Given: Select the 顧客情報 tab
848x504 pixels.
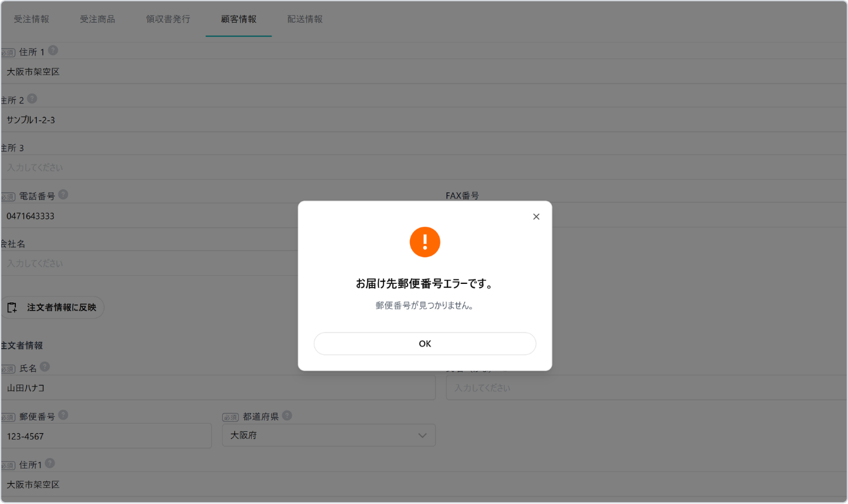Looking at the screenshot, I should pos(239,19).
